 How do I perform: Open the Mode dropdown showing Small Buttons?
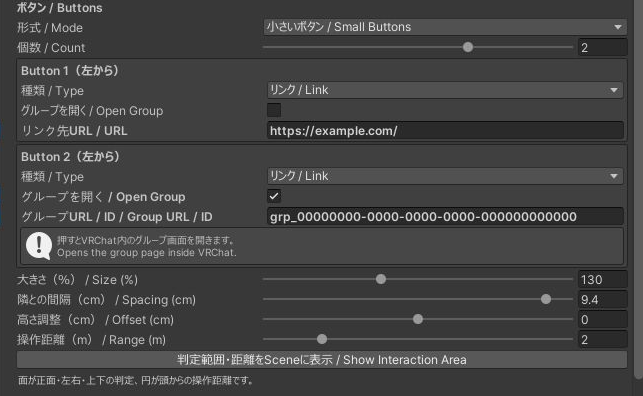(445, 27)
